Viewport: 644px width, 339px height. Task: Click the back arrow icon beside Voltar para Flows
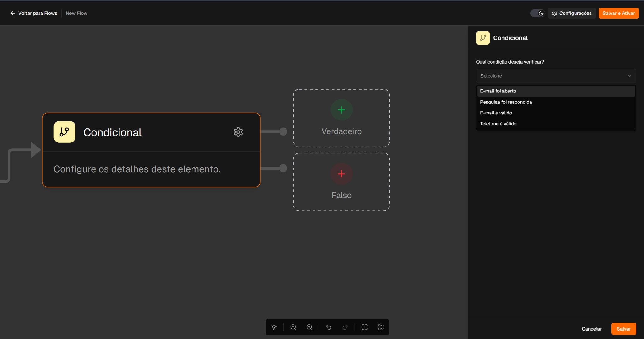coord(13,13)
